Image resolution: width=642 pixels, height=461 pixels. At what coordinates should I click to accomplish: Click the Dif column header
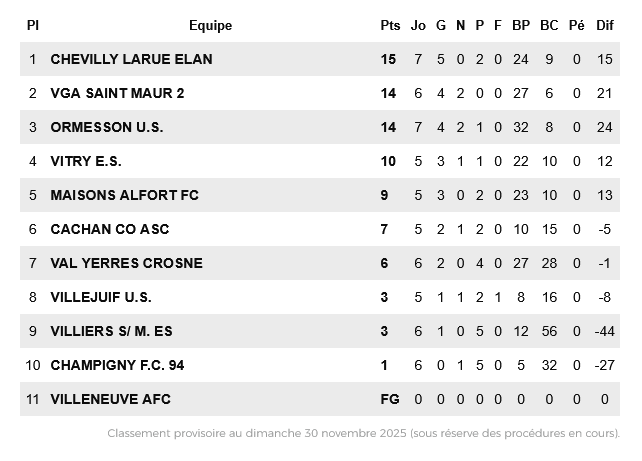pyautogui.click(x=604, y=25)
